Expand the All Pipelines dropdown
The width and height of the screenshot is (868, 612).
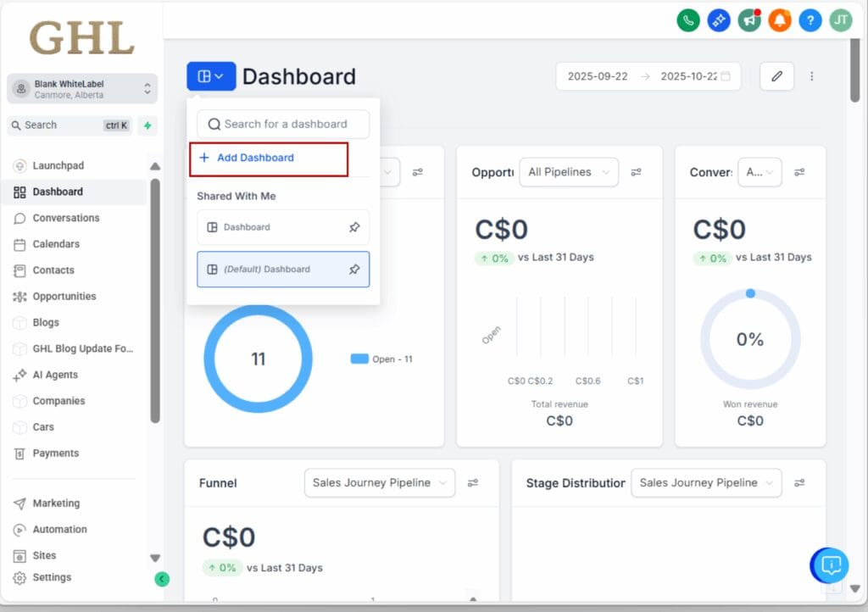(568, 172)
